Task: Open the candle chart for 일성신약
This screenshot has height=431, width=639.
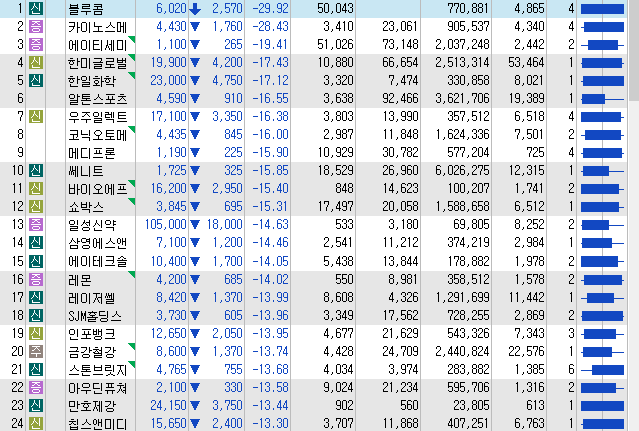Action: coord(602,225)
